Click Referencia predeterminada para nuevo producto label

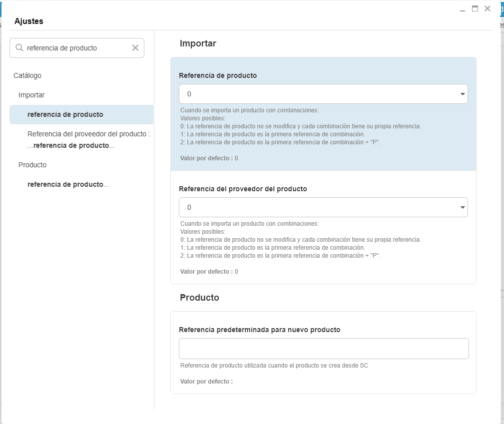pos(259,330)
